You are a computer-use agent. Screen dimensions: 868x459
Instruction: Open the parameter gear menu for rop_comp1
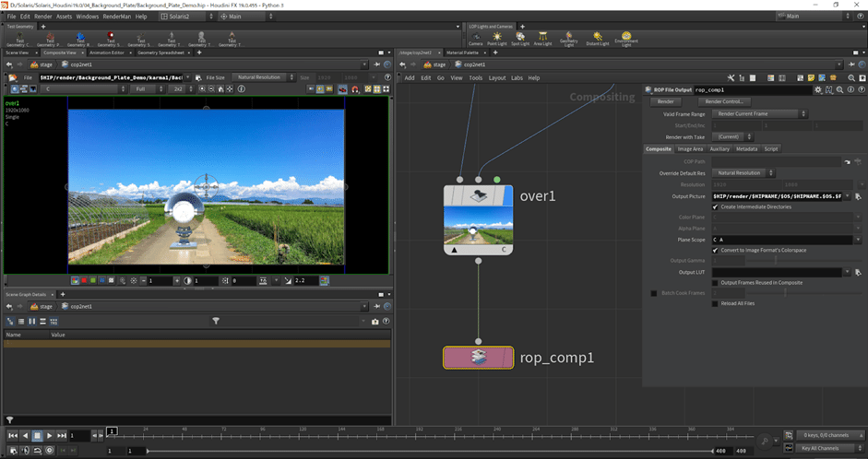818,89
